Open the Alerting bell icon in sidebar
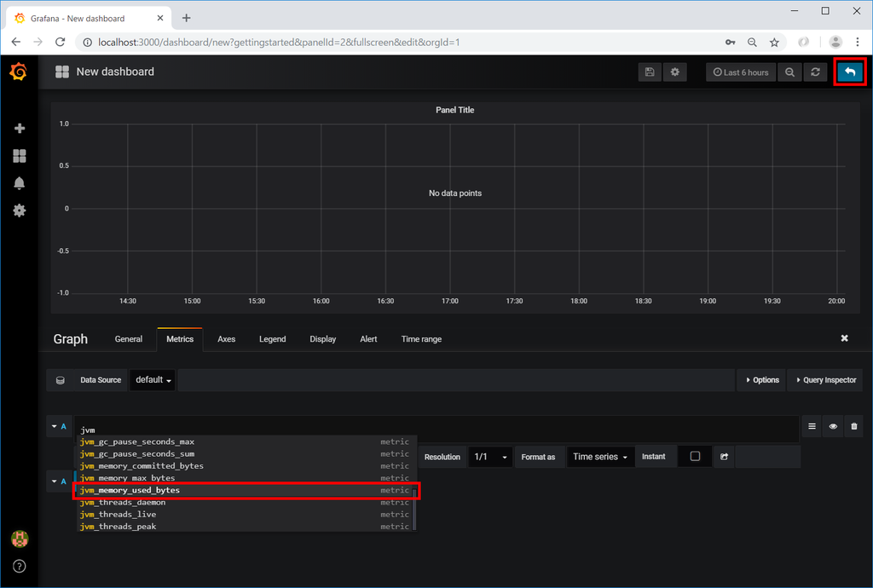 click(20, 183)
